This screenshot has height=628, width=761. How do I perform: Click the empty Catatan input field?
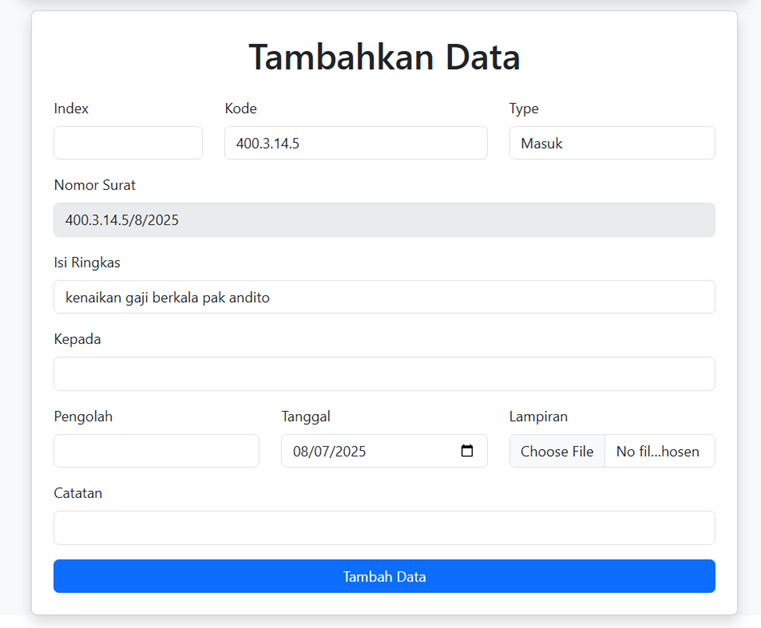point(384,528)
